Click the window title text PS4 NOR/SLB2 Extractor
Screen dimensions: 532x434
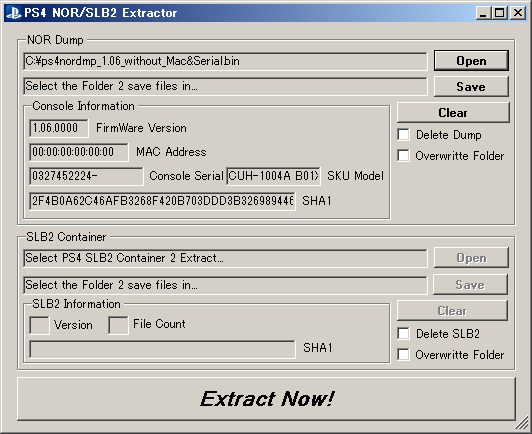tap(100, 13)
